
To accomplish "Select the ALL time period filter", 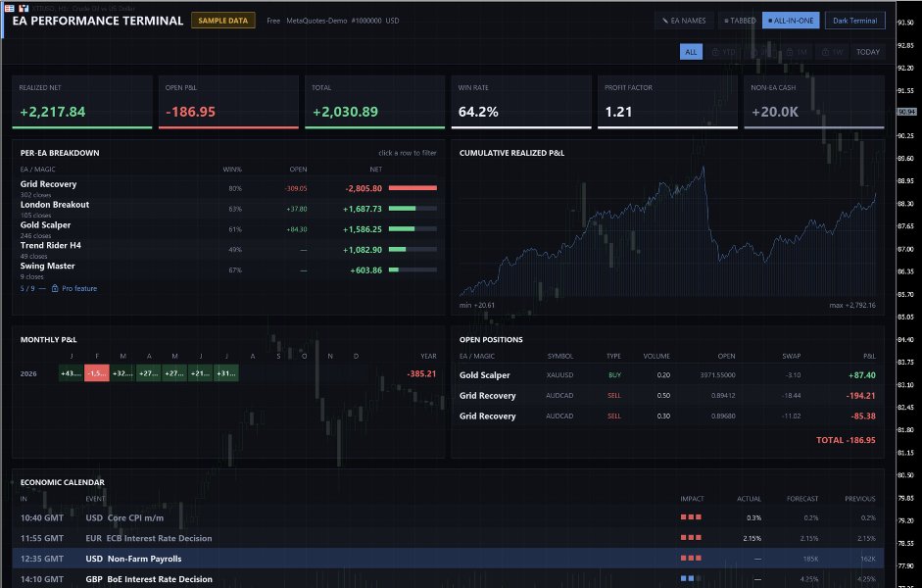I will click(691, 52).
